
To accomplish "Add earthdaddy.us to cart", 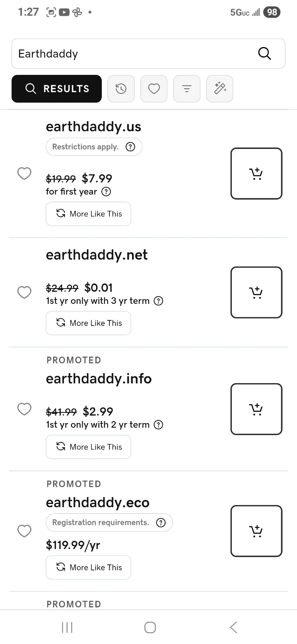I will tap(256, 173).
